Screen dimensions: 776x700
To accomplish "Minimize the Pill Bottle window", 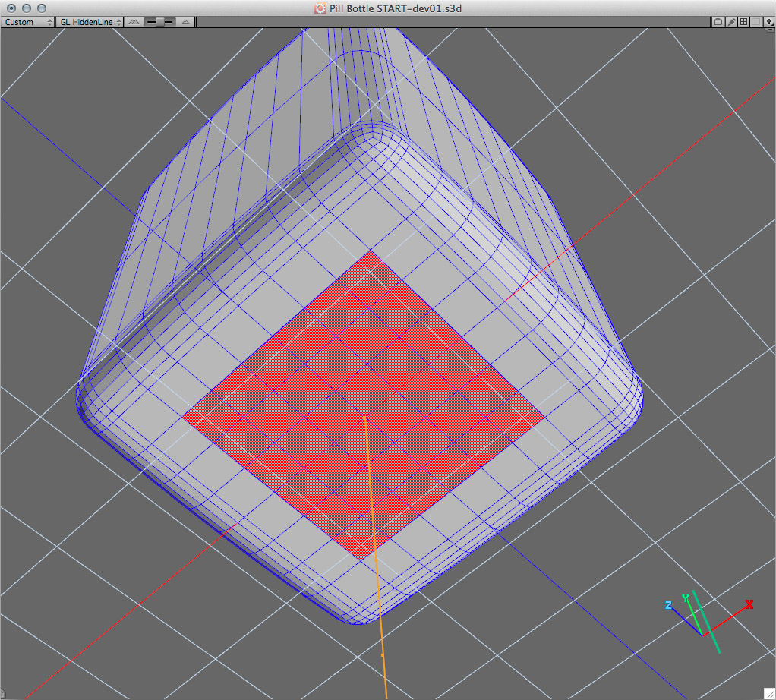I will (x=25, y=8).
